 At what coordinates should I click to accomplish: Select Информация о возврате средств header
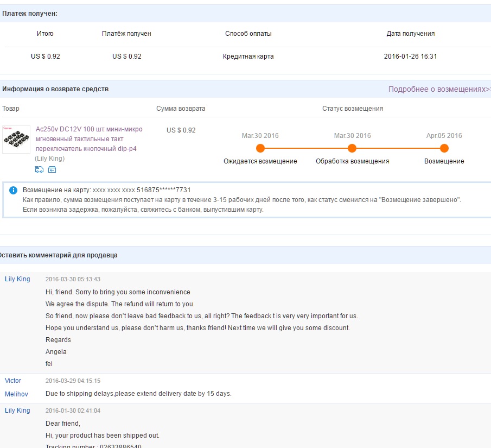pyautogui.click(x=55, y=89)
